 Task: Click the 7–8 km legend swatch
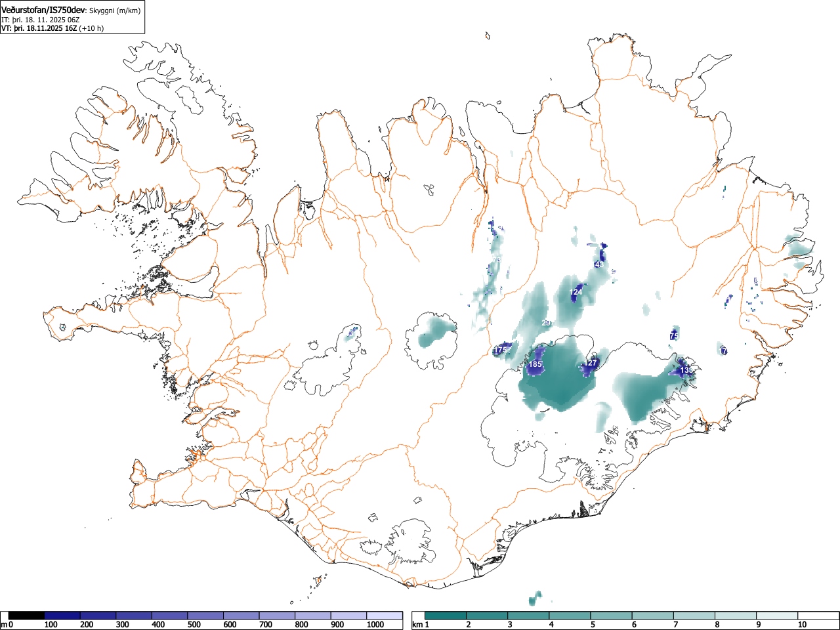tap(694, 616)
